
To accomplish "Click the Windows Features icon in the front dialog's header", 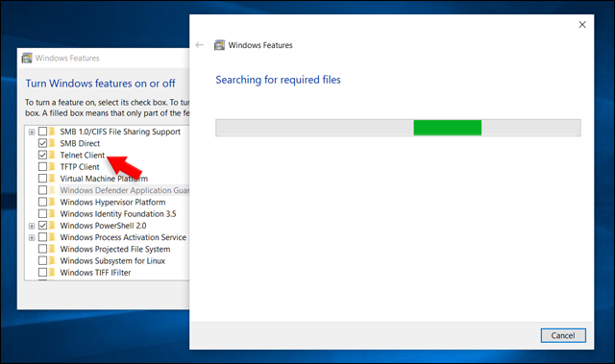I will (219, 45).
